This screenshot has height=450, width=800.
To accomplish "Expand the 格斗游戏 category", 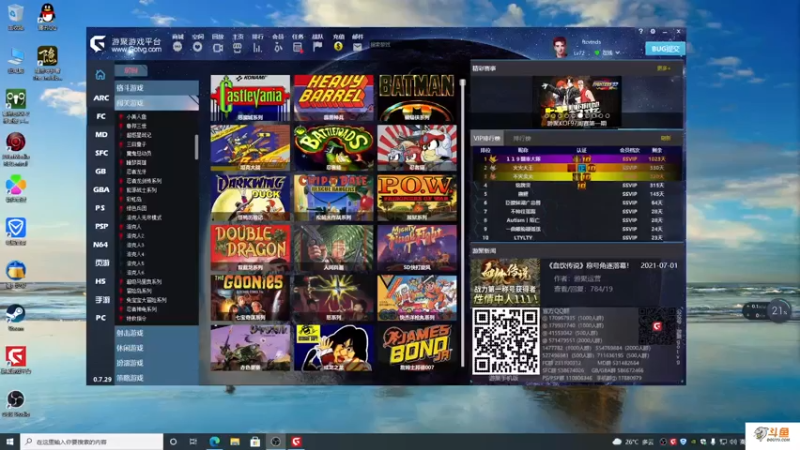I will point(156,88).
